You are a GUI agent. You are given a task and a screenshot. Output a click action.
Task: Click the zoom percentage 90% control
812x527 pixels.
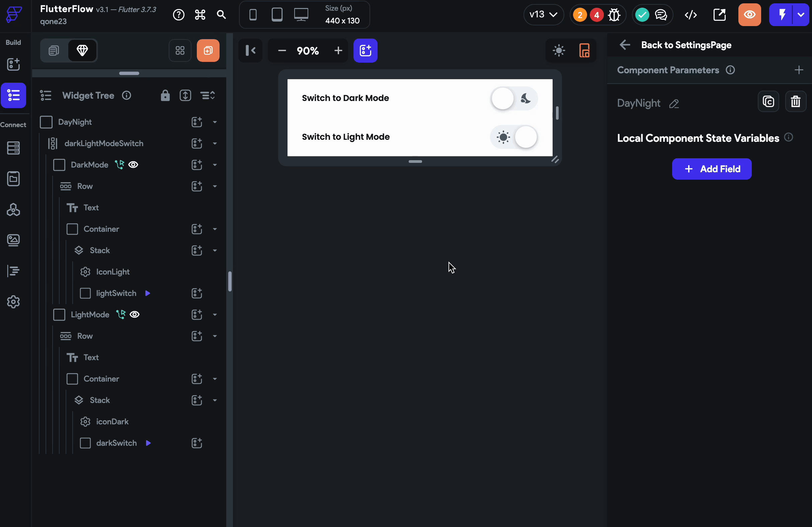tap(307, 50)
